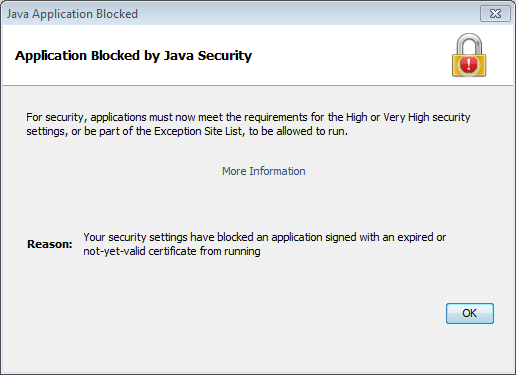Viewport: 516px width, 375px height.
Task: Click the 'Application Blocked by Java Security' heading
Action: coord(133,56)
